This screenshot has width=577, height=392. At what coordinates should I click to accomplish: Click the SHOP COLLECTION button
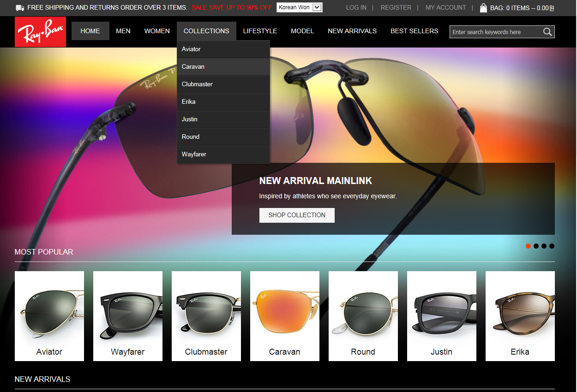pyautogui.click(x=297, y=215)
